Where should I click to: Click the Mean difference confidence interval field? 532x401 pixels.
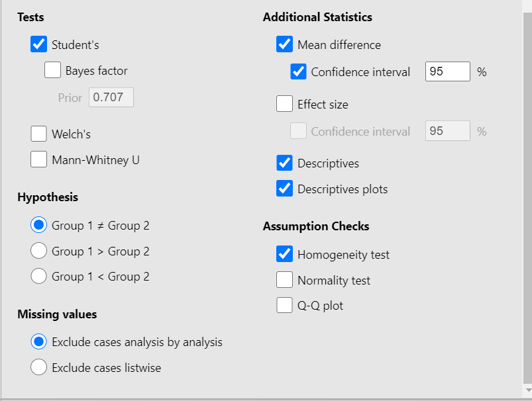click(447, 71)
